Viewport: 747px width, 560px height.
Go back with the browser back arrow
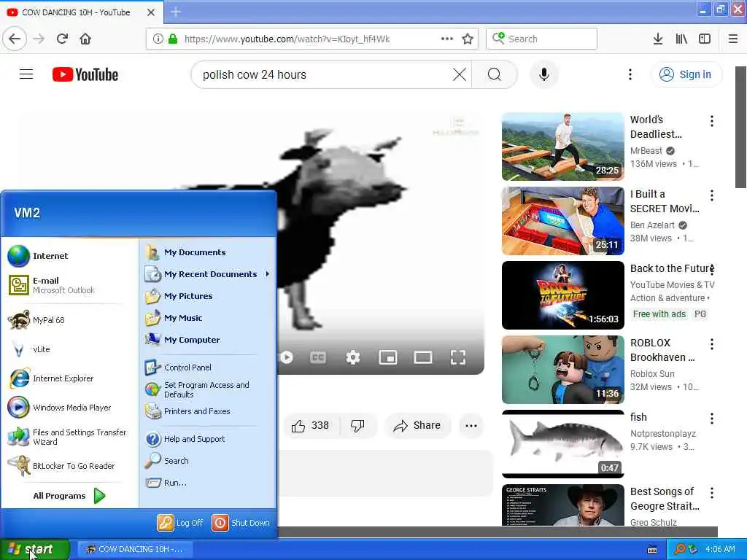(x=15, y=39)
